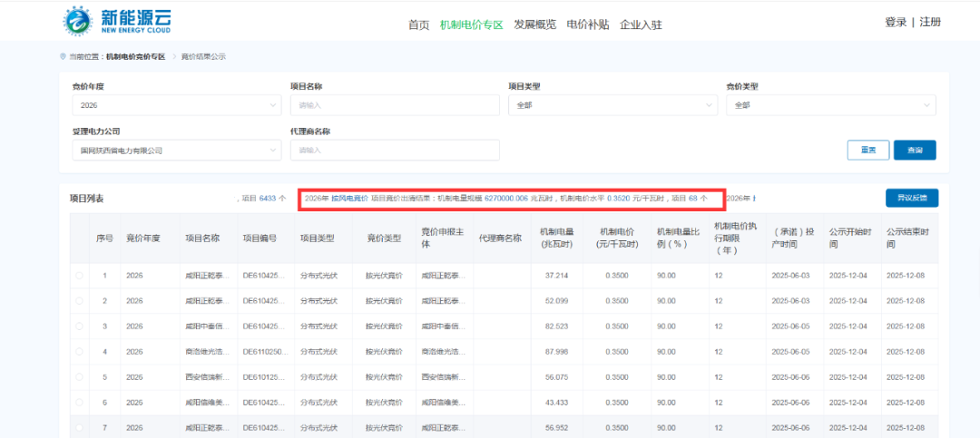
Task: Open the 机制电价专区 navigation tab
Action: point(471,24)
